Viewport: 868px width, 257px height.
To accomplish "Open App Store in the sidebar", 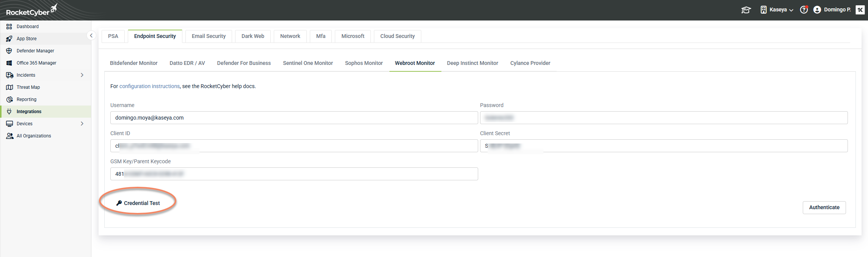I will tap(46, 39).
